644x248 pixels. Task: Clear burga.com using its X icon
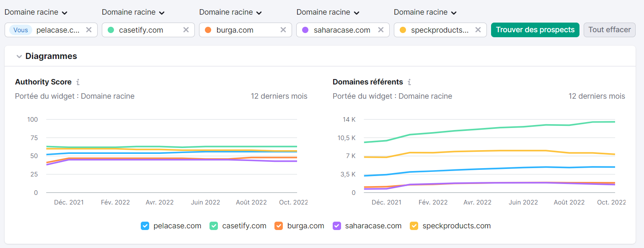tap(283, 30)
